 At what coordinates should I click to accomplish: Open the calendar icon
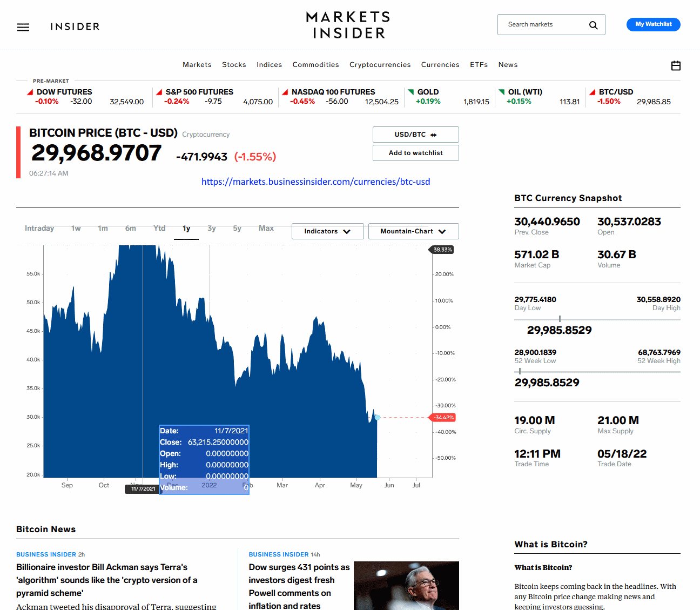tap(676, 65)
